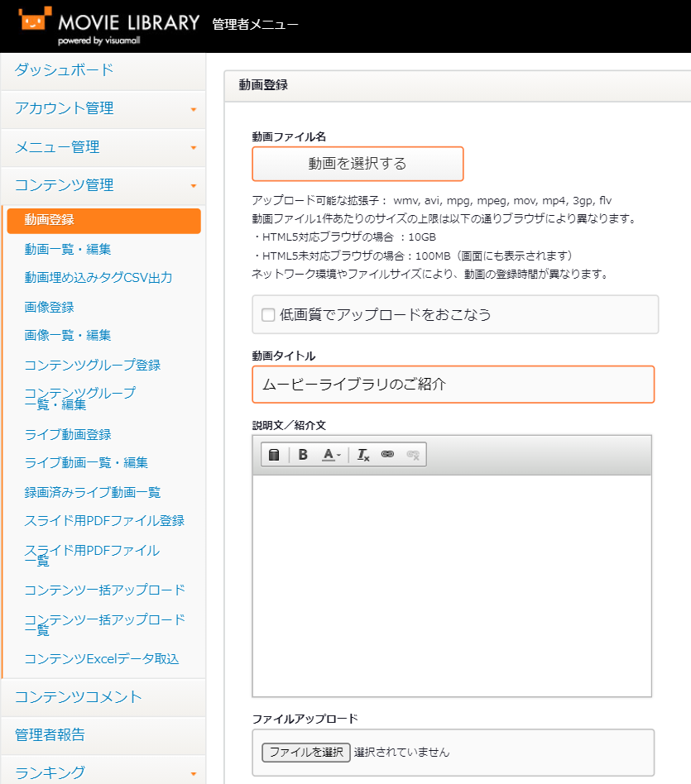Click the paste icon in editor toolbar
The height and width of the screenshot is (784, 691).
point(274,455)
